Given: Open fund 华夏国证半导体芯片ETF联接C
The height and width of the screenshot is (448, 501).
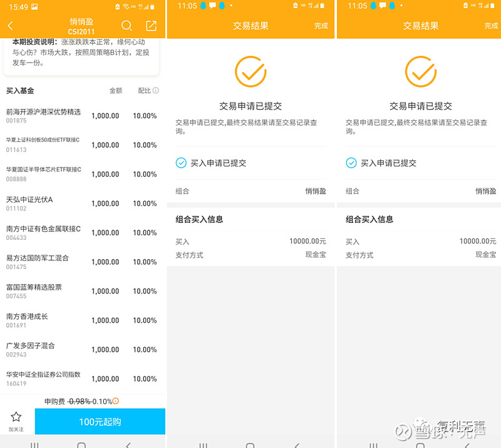Looking at the screenshot, I should click(x=43, y=169).
